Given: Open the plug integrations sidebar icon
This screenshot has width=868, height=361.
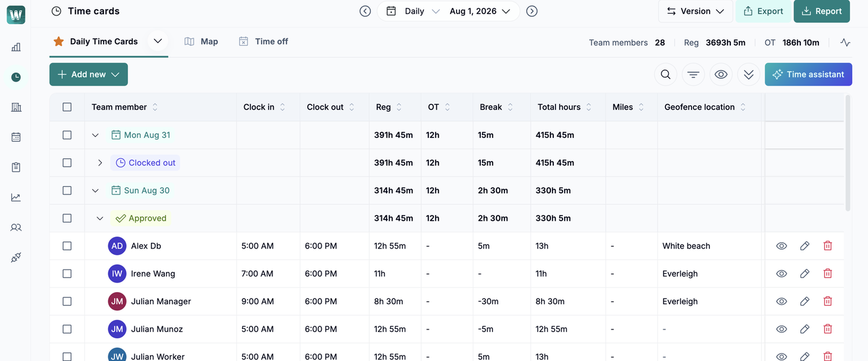Looking at the screenshot, I should click(16, 258).
